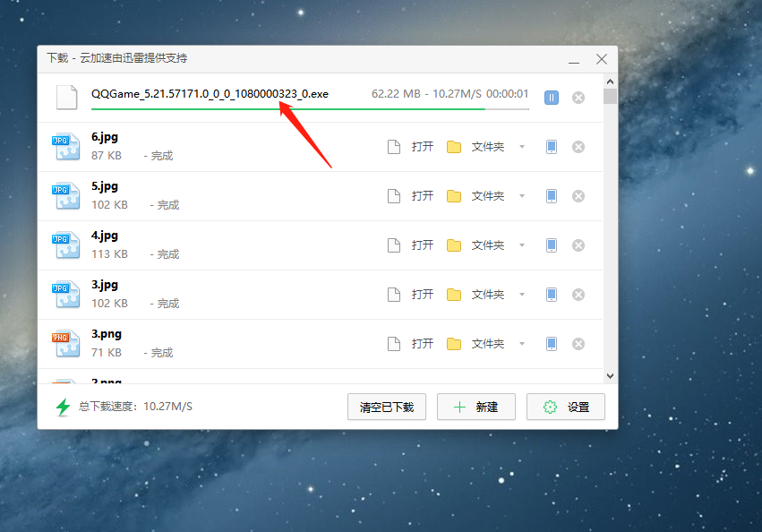Select the 6.jpg filename text
Image resolution: width=762 pixels, height=532 pixels.
click(x=105, y=137)
